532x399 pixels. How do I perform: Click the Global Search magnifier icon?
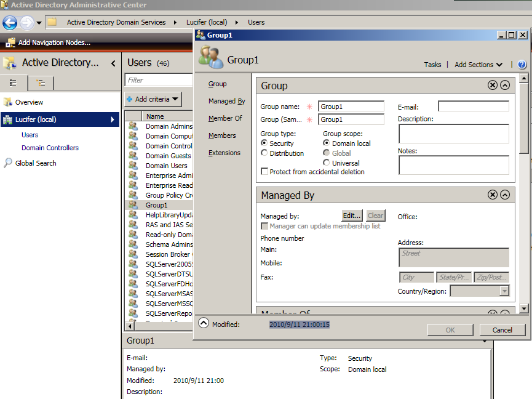(x=7, y=163)
